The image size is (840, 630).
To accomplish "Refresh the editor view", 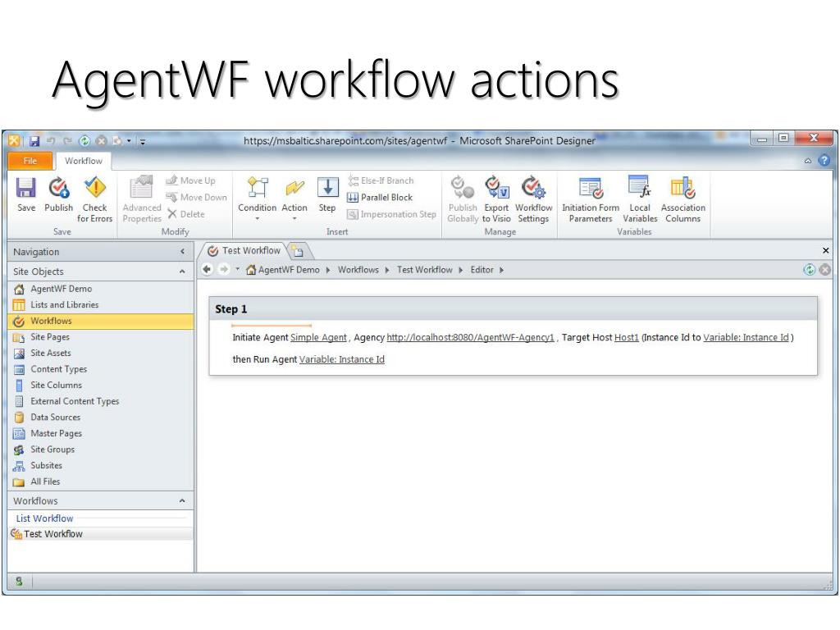I will (810, 269).
